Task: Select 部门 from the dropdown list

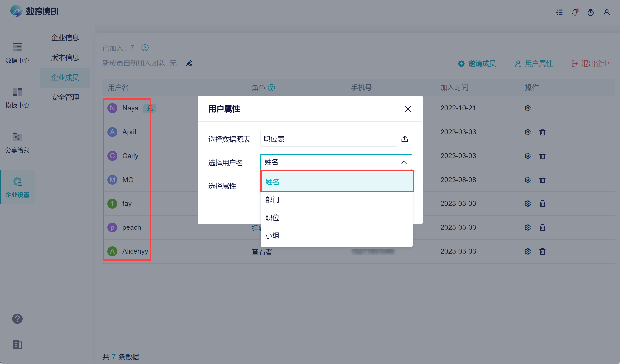Action: (272, 200)
